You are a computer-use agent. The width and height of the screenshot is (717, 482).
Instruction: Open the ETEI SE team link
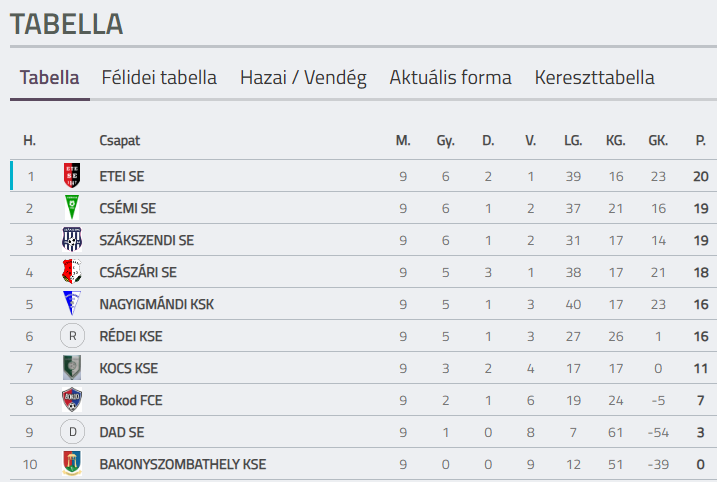point(122,176)
